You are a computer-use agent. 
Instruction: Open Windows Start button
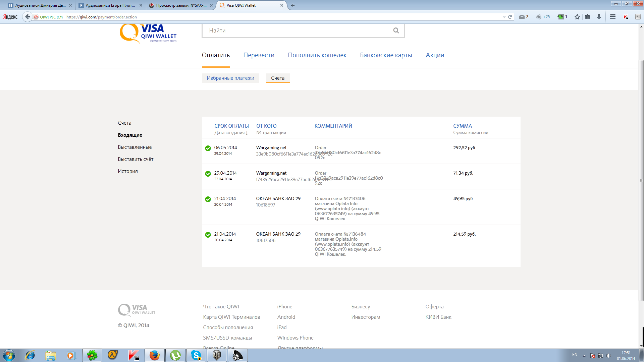[9, 355]
